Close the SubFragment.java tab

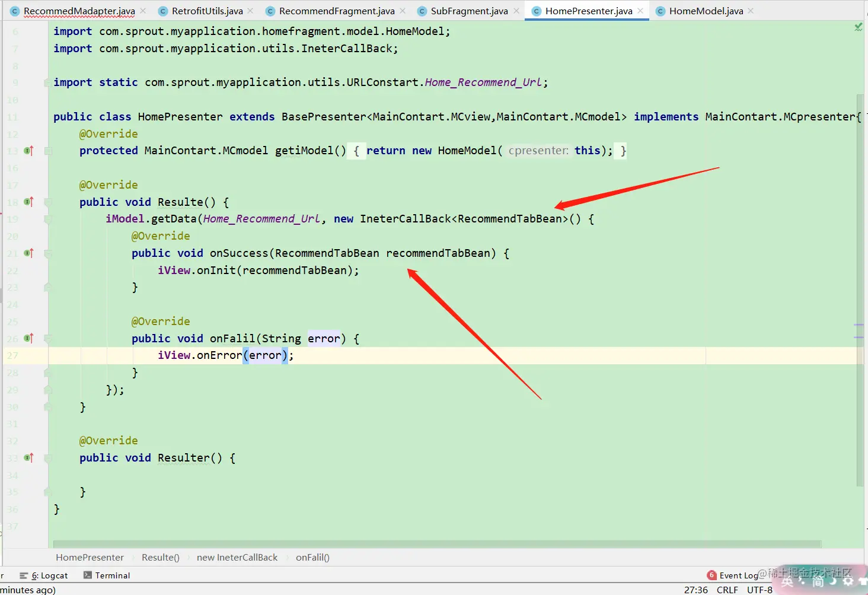point(516,11)
